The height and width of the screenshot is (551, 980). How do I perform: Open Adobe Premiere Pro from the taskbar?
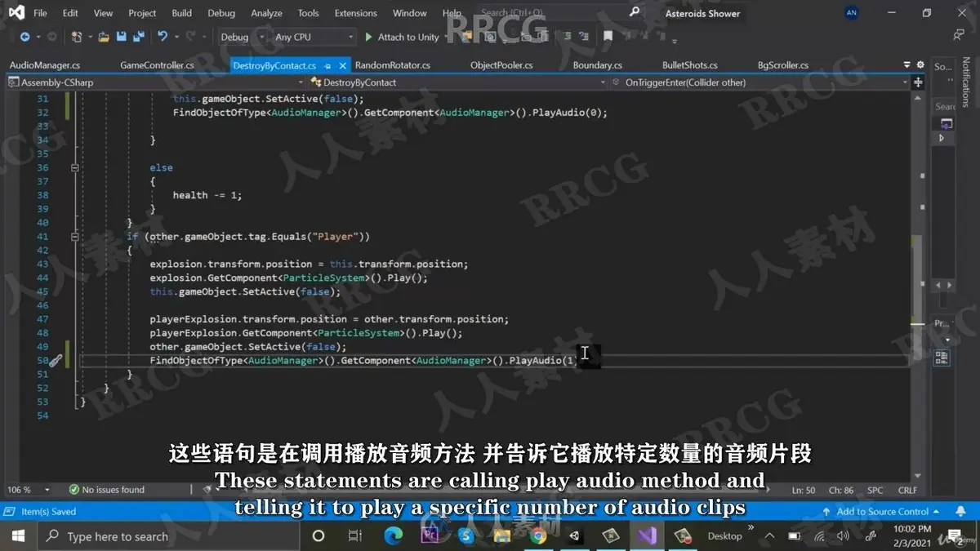point(430,536)
